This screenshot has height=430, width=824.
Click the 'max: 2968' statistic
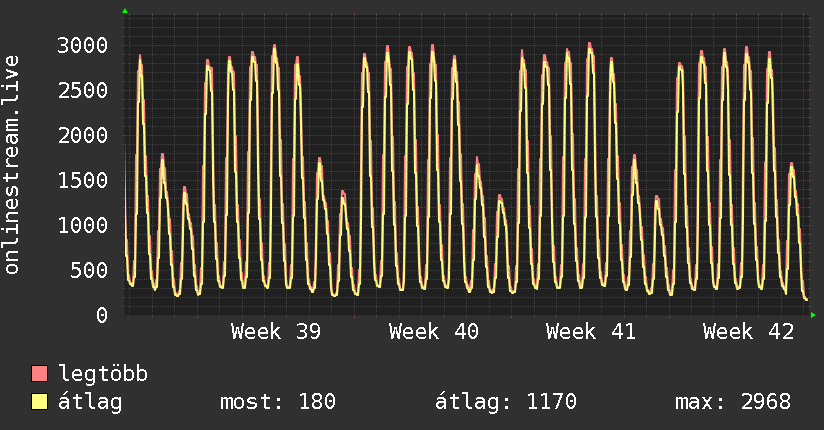tap(733, 402)
